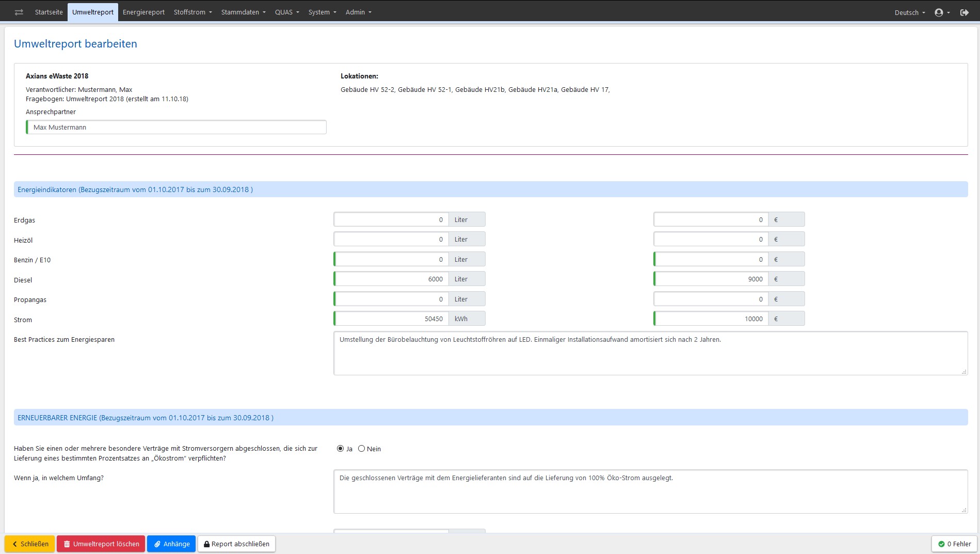Click the Heizöl euro cost field

pyautogui.click(x=711, y=239)
